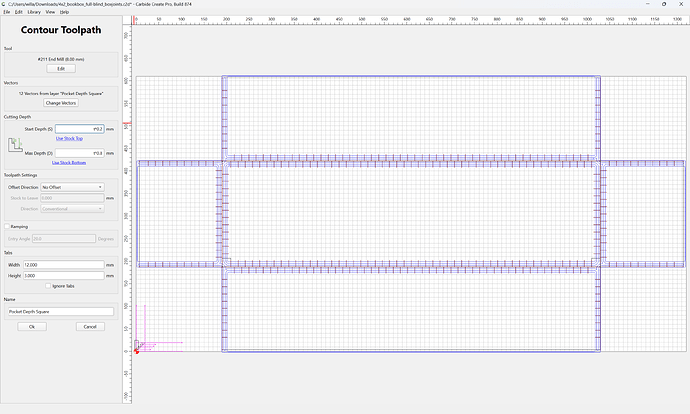Viewport: 690px width, 414px height.
Task: Click the tabs Width input field
Action: (x=63, y=265)
